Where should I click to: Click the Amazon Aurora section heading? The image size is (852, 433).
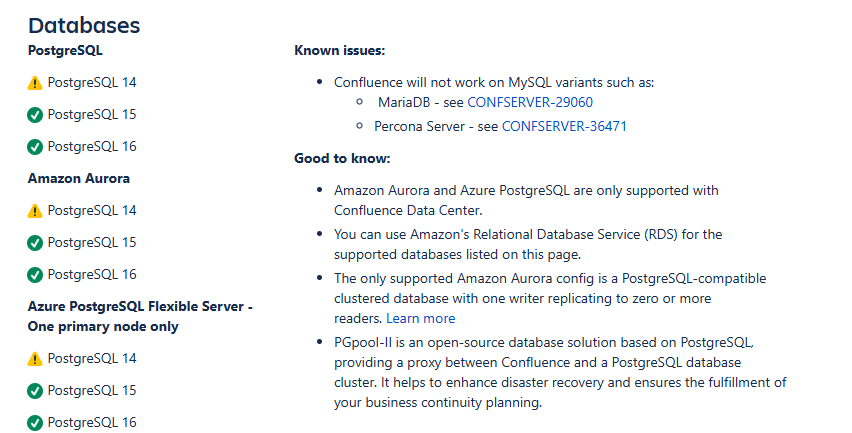(79, 178)
